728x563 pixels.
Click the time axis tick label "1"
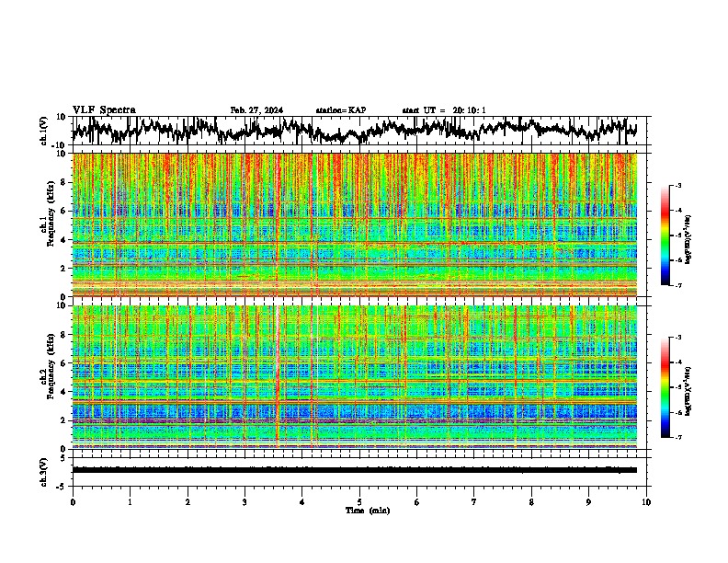pos(130,502)
